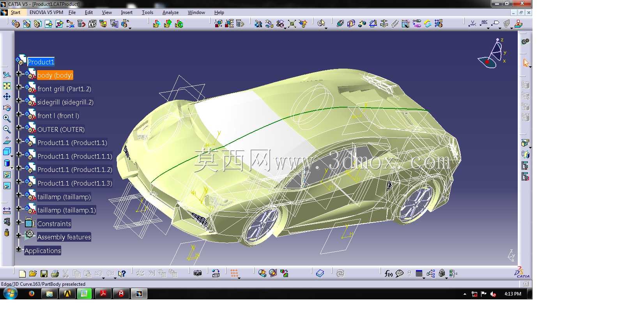The image size is (644, 322).
Task: Click the Update All spiral icon
Action: click(340, 274)
